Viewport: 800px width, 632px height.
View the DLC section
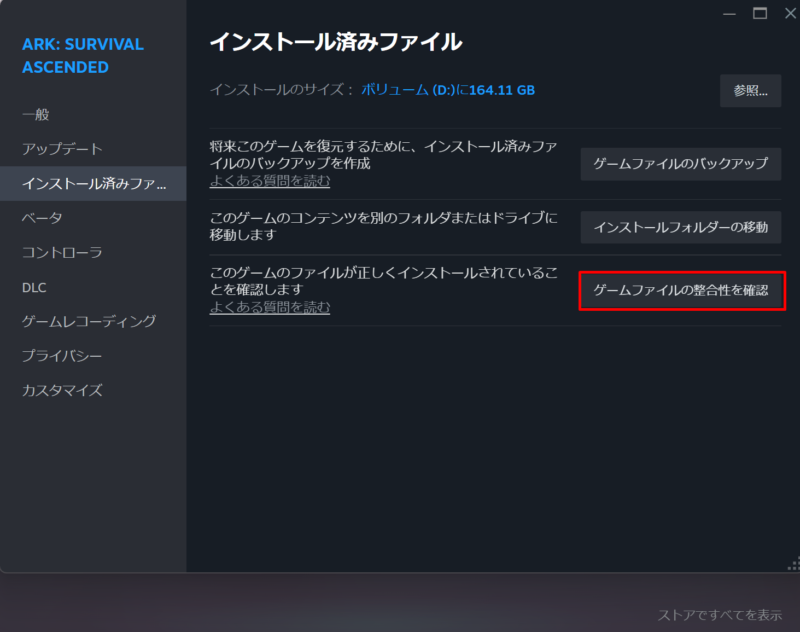click(35, 287)
